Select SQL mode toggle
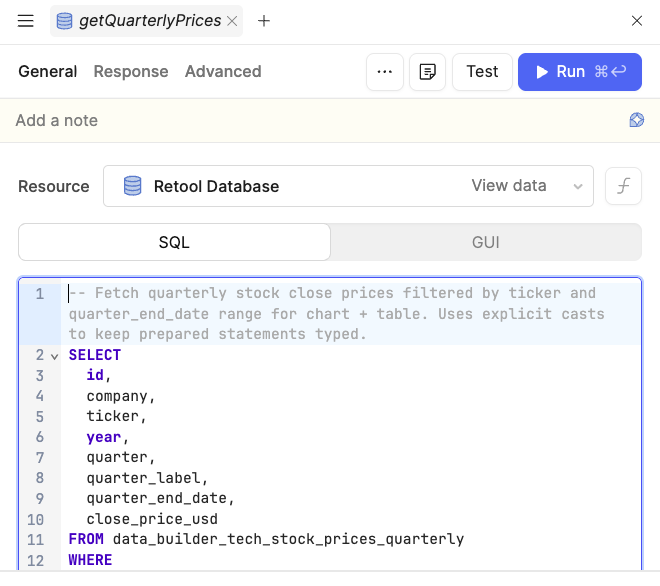Screen dimensions: 660x586 [174, 242]
